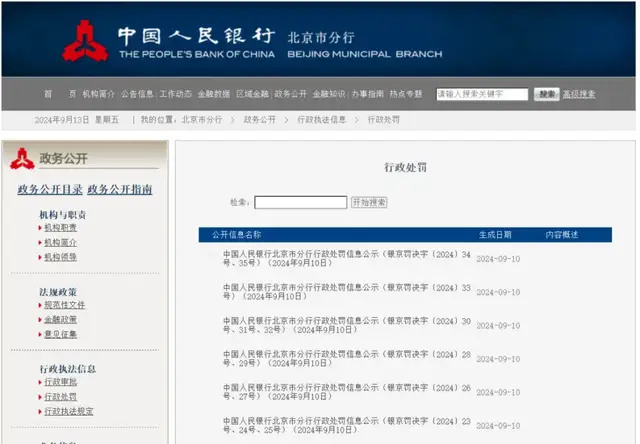Open 政务公开 navigation menu item
This screenshot has height=444, width=640.
coord(291,94)
